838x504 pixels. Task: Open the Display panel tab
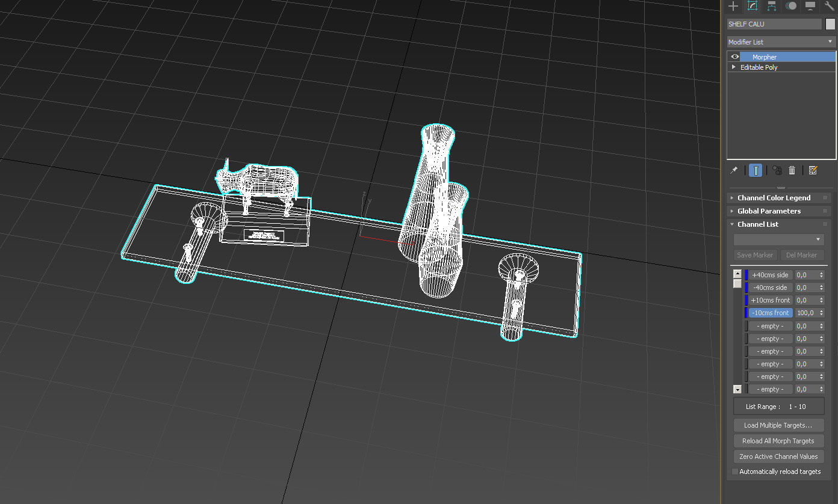(x=810, y=6)
